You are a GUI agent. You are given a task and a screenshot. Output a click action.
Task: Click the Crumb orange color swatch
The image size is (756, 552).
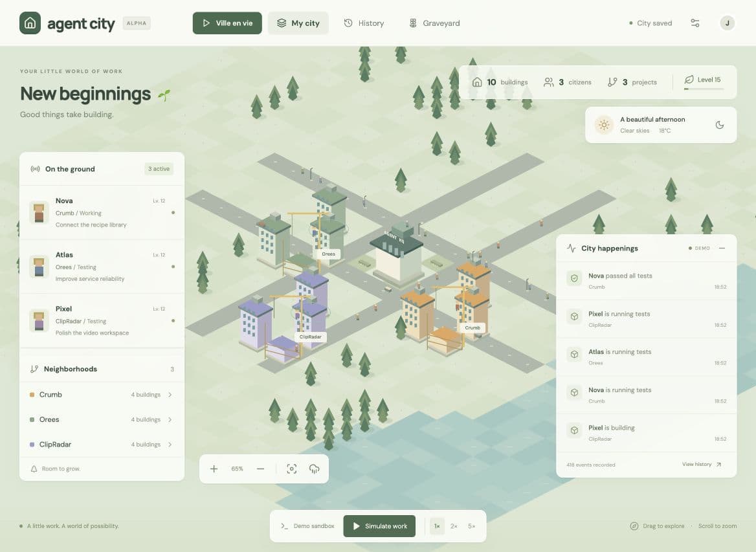(x=32, y=394)
